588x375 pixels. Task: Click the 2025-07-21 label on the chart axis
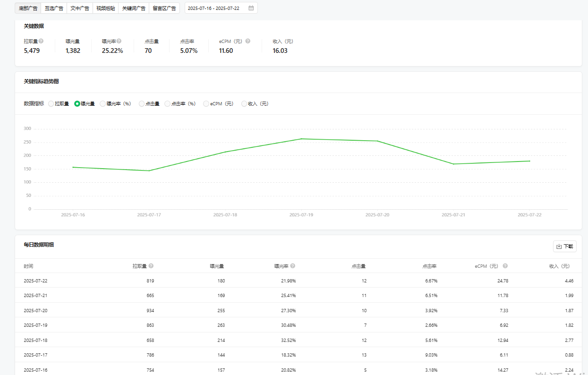[x=453, y=215]
